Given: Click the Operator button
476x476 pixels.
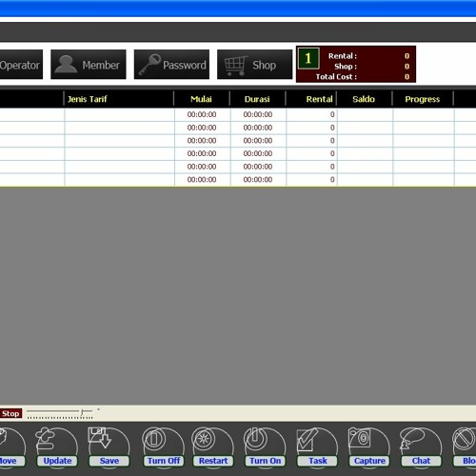Looking at the screenshot, I should pyautogui.click(x=20, y=65).
